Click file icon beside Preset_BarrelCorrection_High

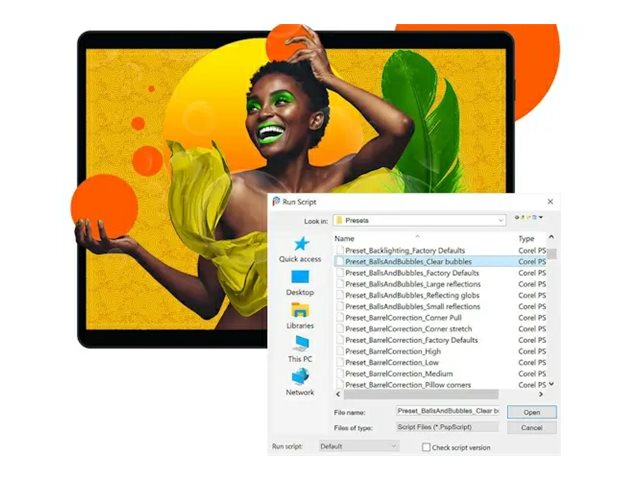point(339,351)
